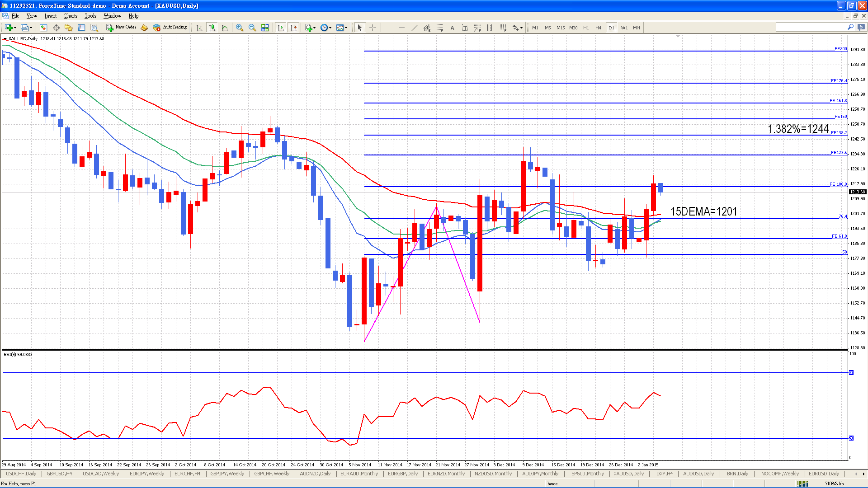Screen dimensions: 868x488
Task: Switch to bar chart display
Action: click(x=199, y=28)
